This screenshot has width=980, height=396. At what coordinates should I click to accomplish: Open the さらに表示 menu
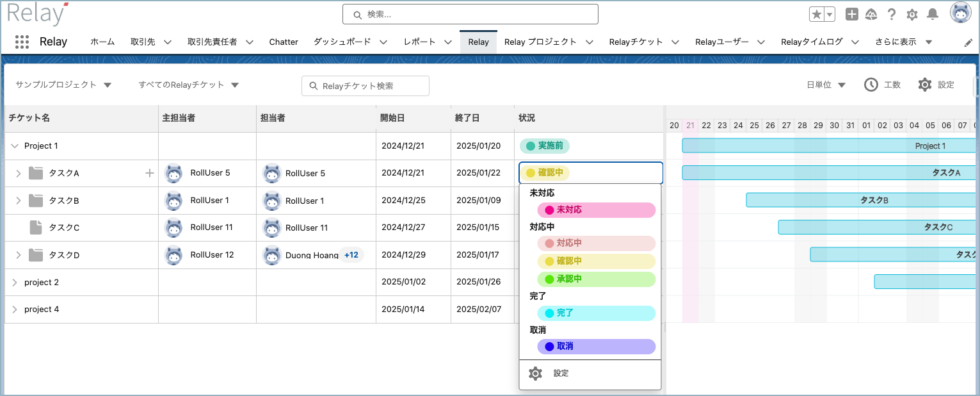pos(903,42)
